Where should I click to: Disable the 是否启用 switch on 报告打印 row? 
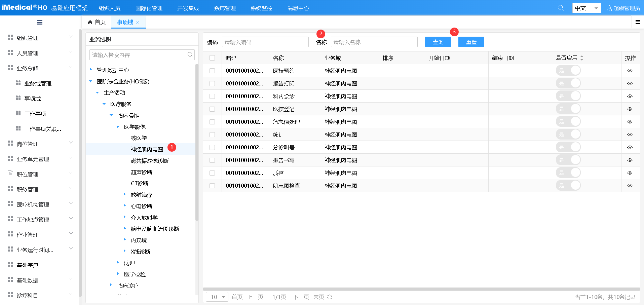(x=568, y=83)
